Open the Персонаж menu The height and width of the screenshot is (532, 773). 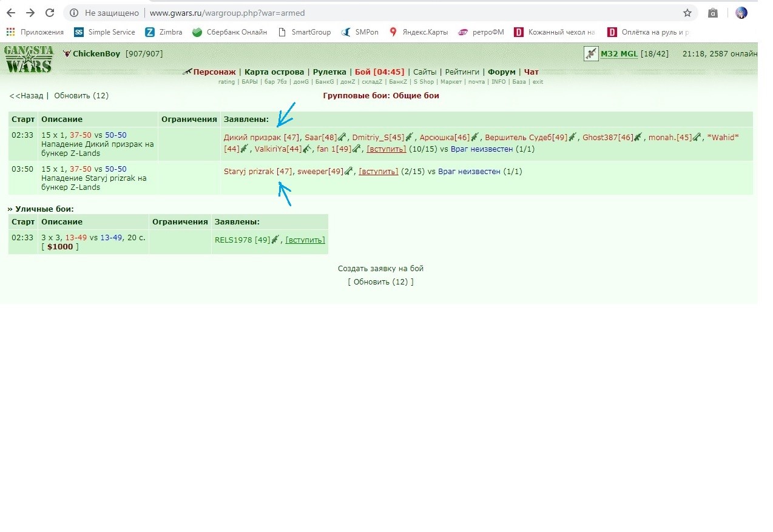(214, 72)
